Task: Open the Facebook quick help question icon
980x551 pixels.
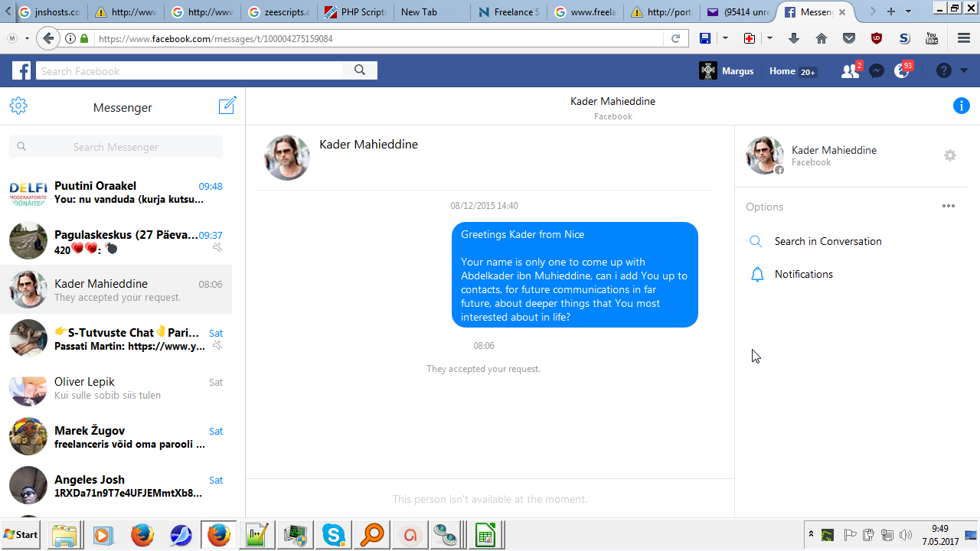Action: [x=944, y=71]
